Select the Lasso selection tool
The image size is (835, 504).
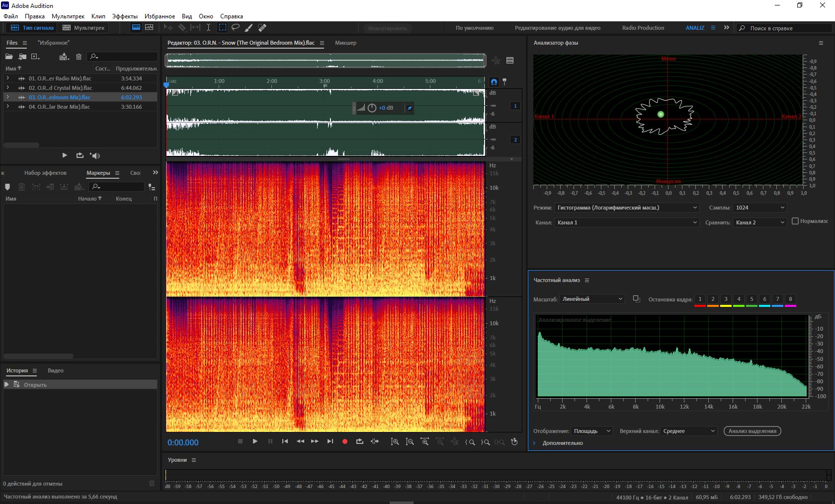point(236,28)
